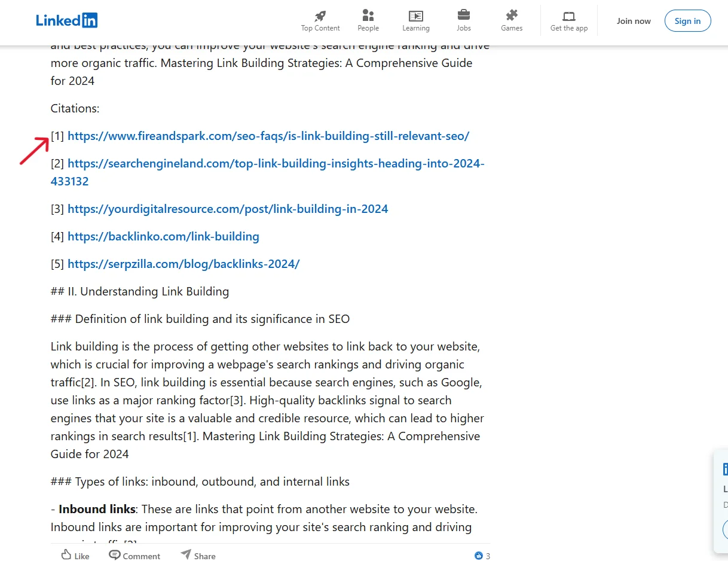Click the partially visible card on the right
Screen dimensions: 728x561
coord(723,502)
